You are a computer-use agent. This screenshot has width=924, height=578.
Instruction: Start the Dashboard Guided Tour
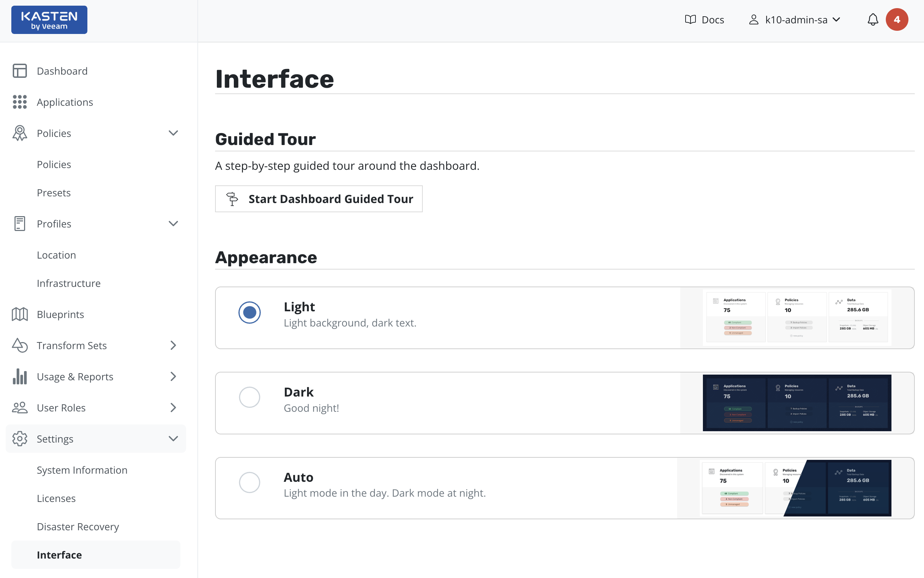(318, 199)
